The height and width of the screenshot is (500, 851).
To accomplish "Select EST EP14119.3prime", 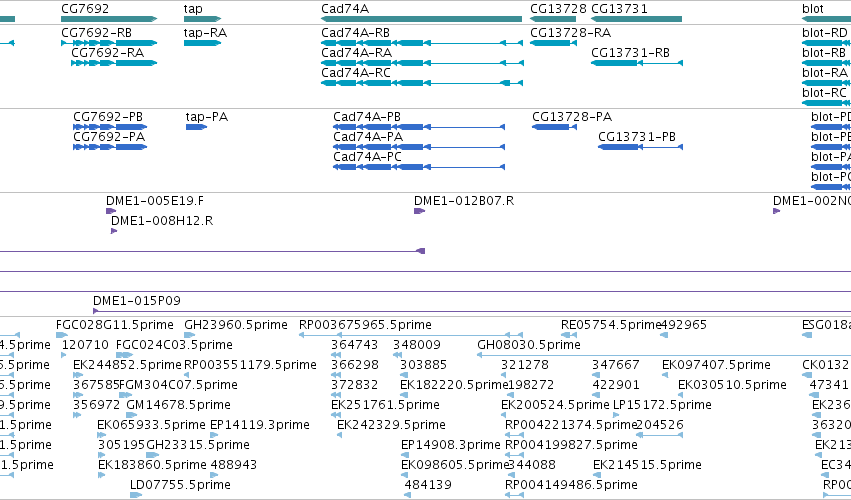I will click(215, 435).
